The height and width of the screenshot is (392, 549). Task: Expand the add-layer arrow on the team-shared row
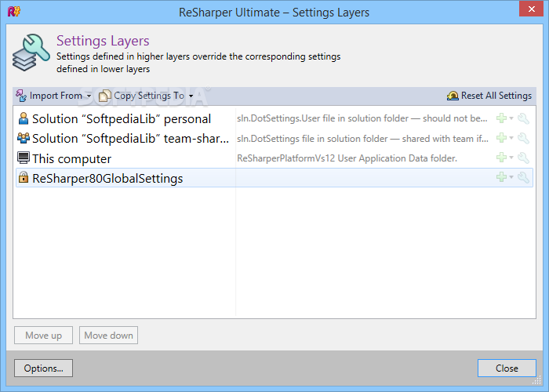tap(511, 138)
